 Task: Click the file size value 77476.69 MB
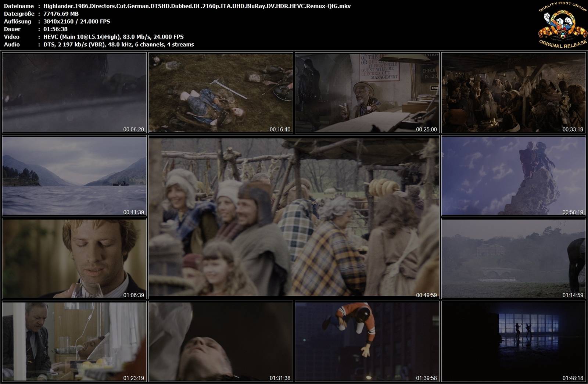[x=61, y=14]
